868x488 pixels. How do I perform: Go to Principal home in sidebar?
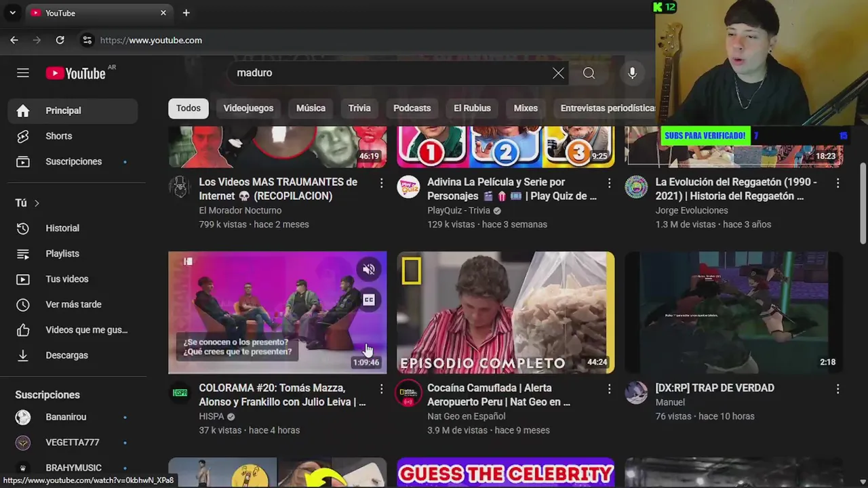(x=73, y=110)
